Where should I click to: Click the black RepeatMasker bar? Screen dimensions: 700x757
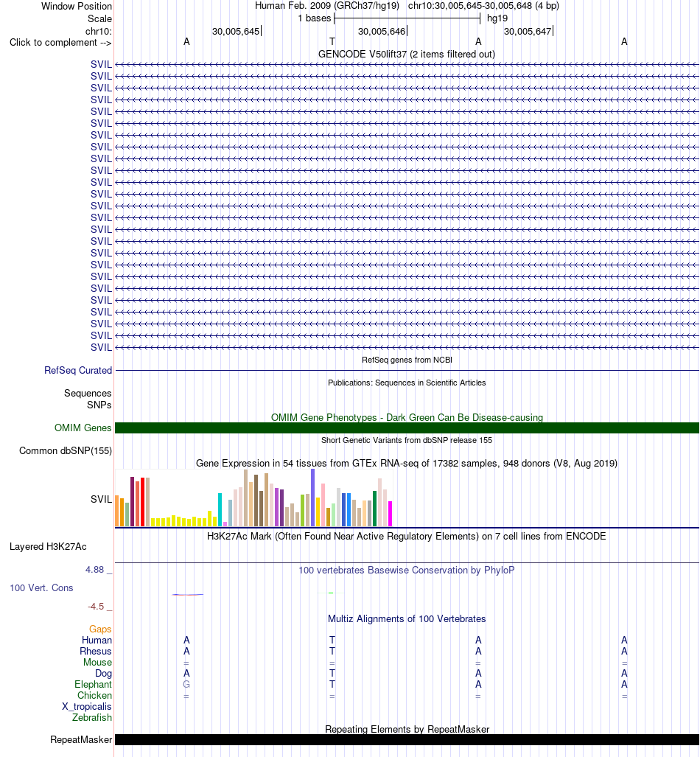[x=407, y=739]
